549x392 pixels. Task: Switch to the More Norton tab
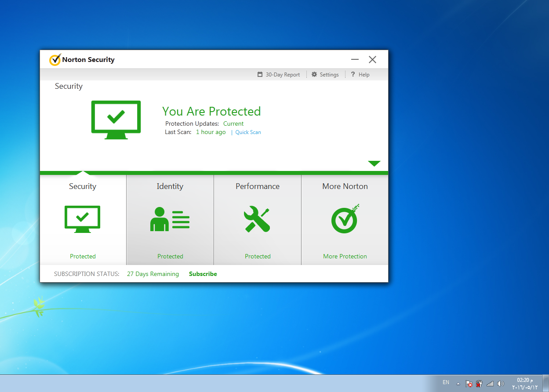pos(345,220)
